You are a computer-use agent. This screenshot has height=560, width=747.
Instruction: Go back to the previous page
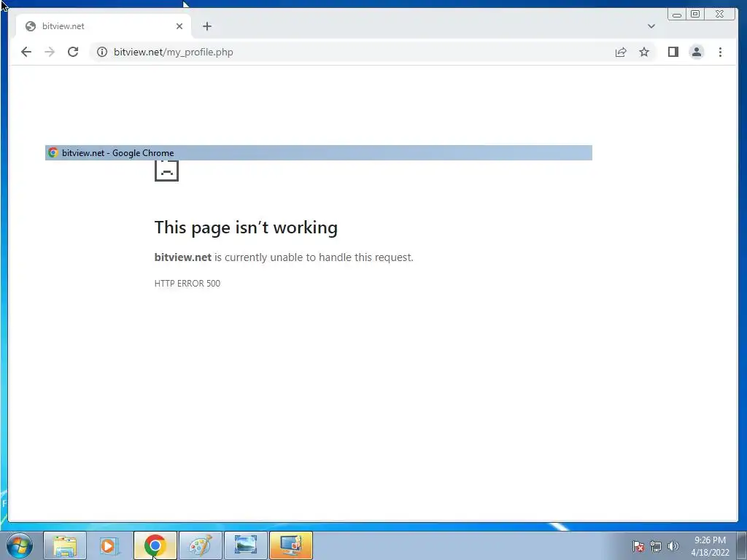pos(26,52)
